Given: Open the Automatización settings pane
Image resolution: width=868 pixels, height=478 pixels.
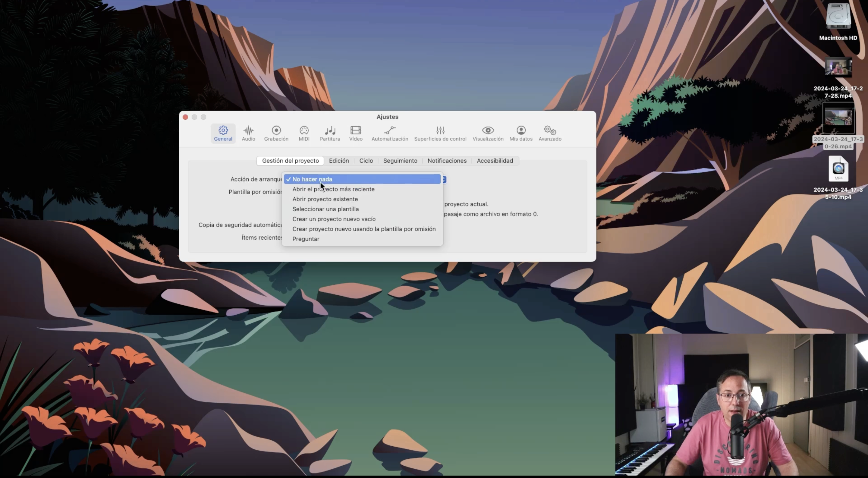Looking at the screenshot, I should [x=389, y=133].
